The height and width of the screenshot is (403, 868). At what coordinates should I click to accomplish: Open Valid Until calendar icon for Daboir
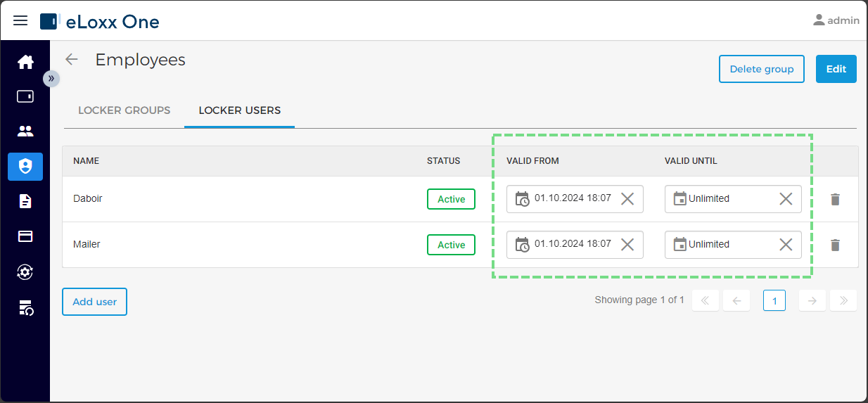(679, 199)
